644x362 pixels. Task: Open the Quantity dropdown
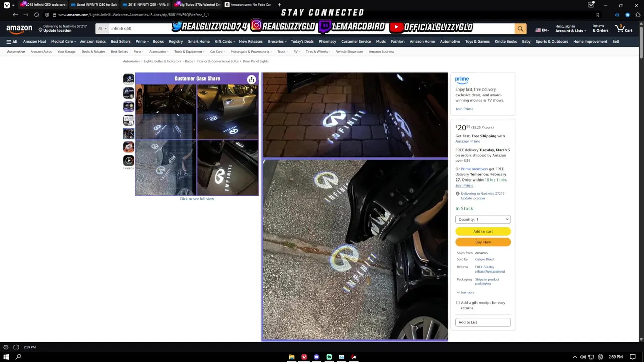point(483,219)
